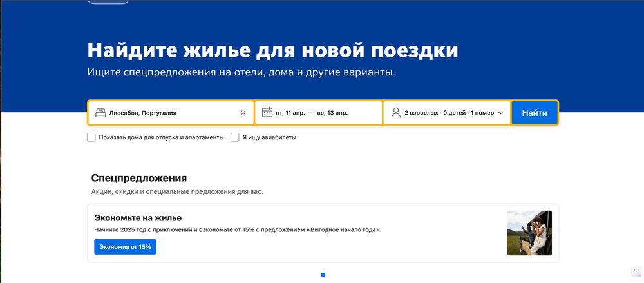The width and height of the screenshot is (644, 283).
Task: Click the Экономьте на жилье heading
Action: point(138,218)
